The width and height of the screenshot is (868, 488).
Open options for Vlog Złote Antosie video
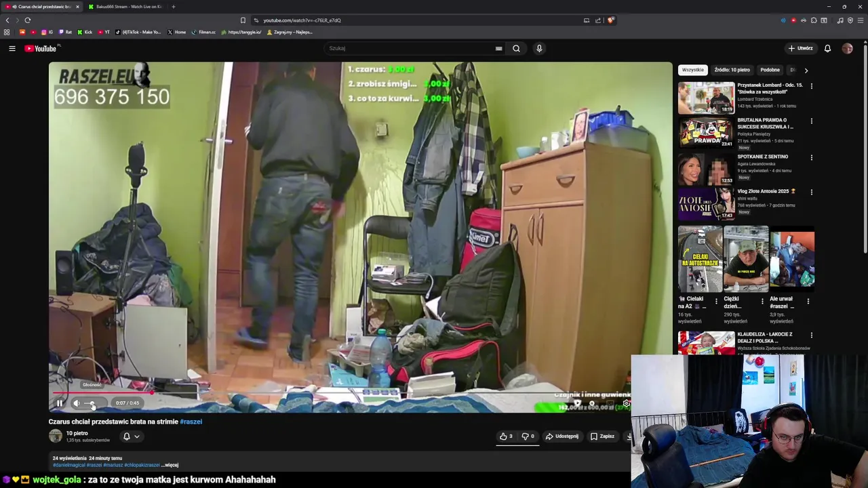811,192
